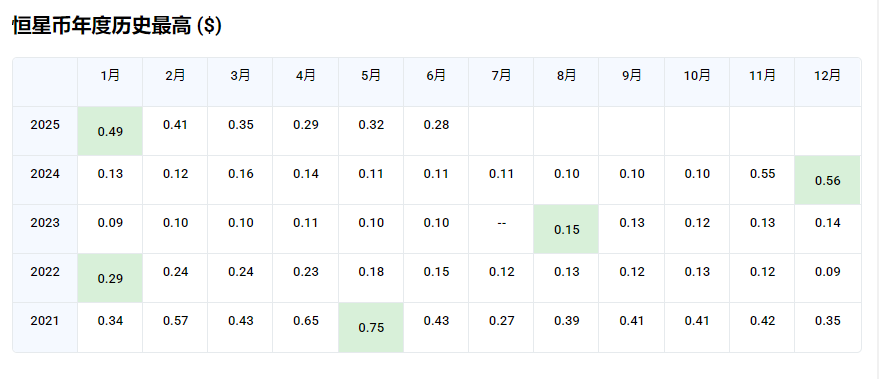
Task: Click the highlighted 0.75 value in May 2021
Action: (371, 327)
